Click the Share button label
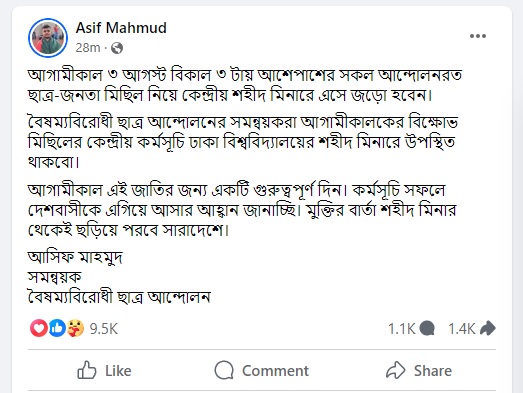The width and height of the screenshot is (523, 393). point(433,371)
